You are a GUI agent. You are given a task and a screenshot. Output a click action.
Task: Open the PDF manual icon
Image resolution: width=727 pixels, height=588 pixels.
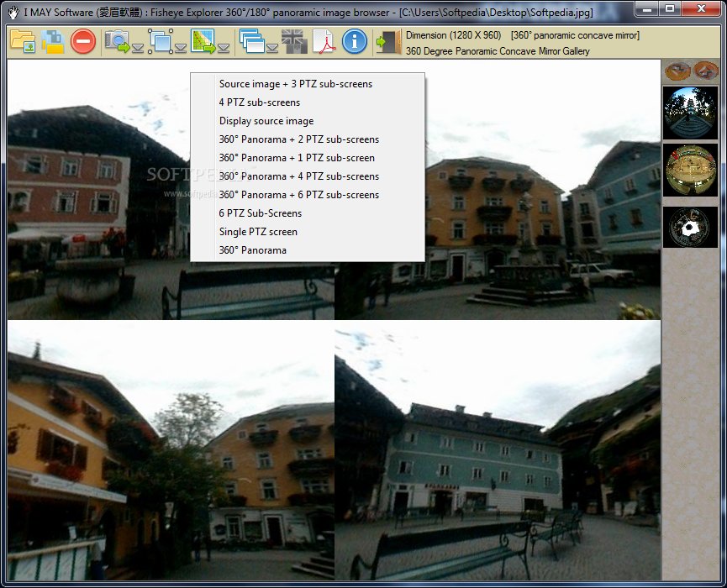[324, 42]
